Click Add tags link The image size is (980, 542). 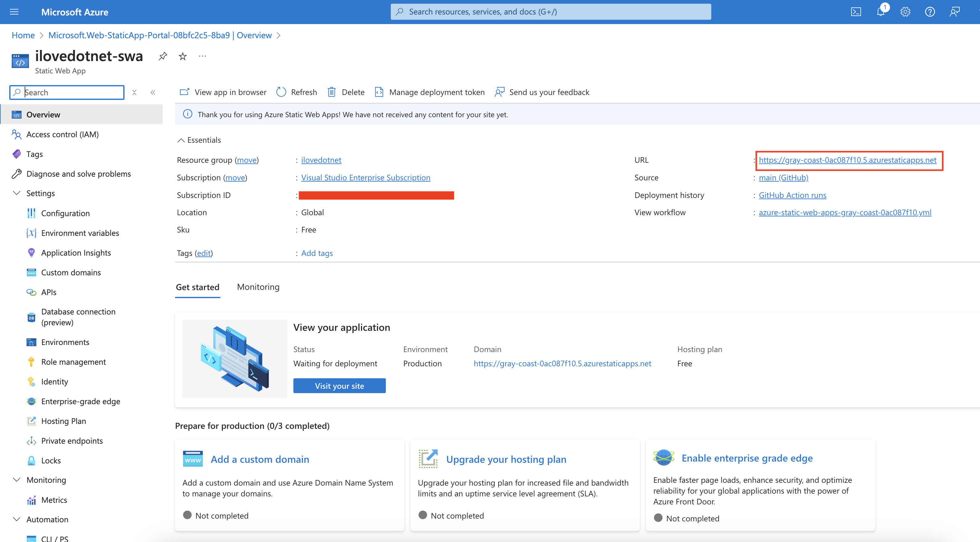[x=317, y=253]
